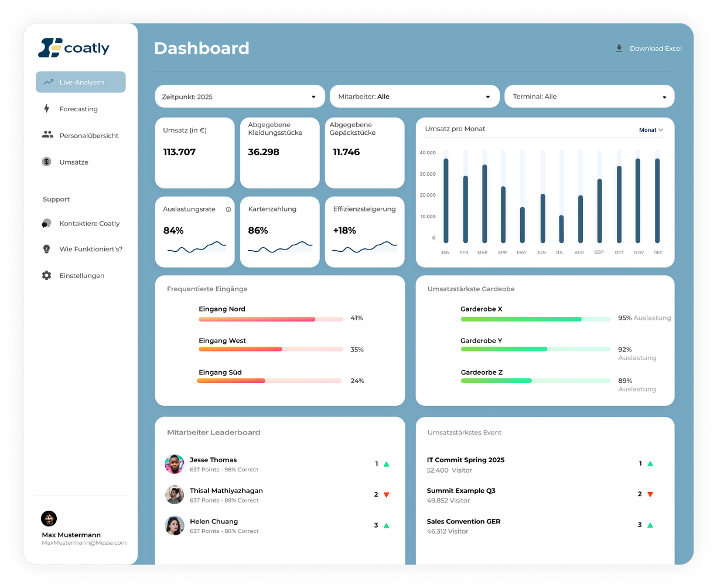Click the info icon beside Auslastungsrate

tap(228, 209)
